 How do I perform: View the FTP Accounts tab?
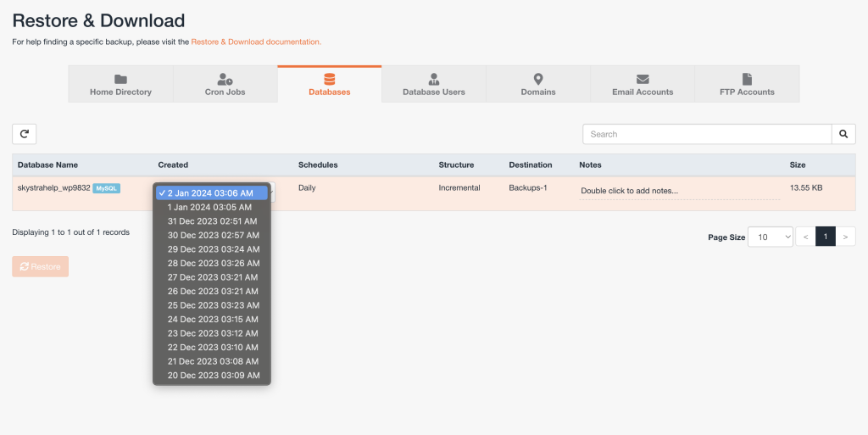pyautogui.click(x=747, y=85)
